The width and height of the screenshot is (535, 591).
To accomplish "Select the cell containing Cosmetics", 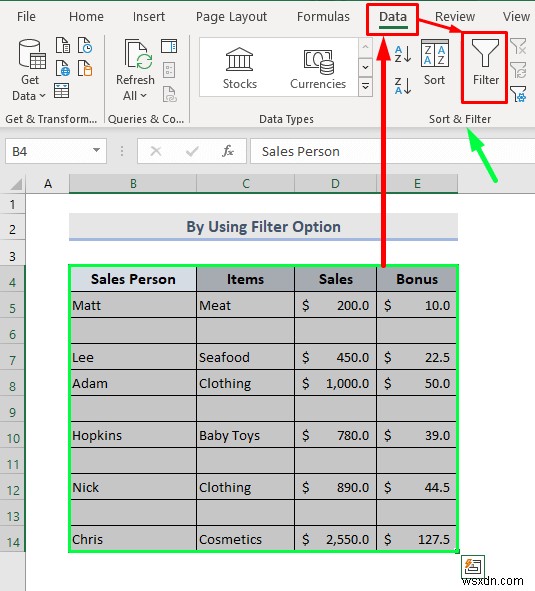I will [x=245, y=539].
